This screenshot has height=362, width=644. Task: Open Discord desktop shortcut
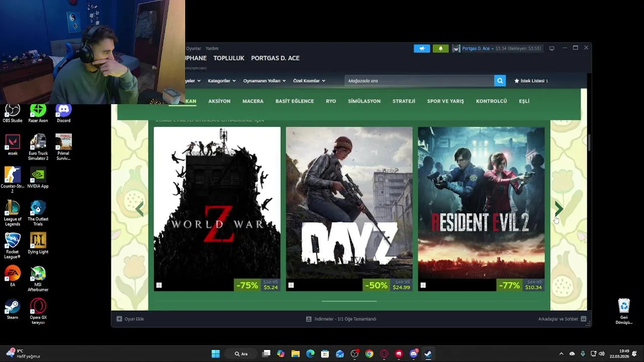click(63, 113)
